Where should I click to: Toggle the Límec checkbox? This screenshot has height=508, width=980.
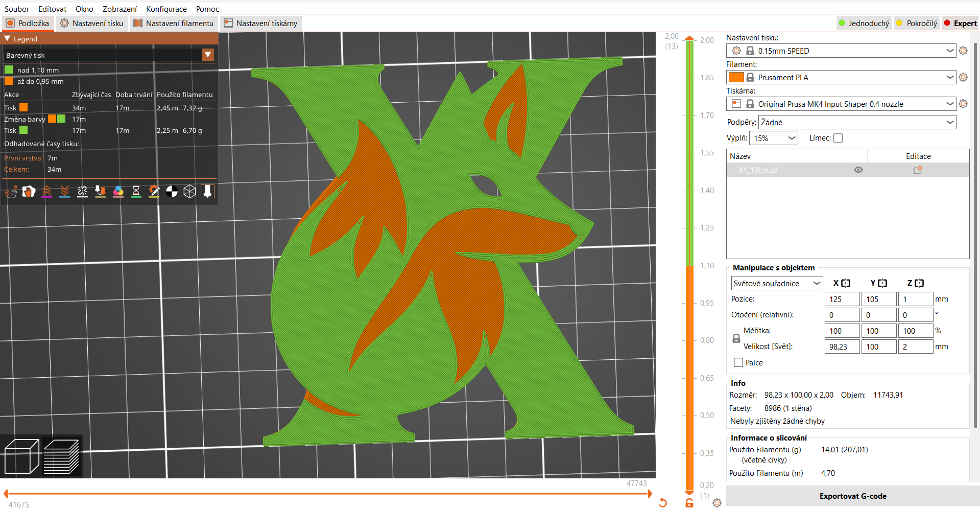click(x=838, y=138)
